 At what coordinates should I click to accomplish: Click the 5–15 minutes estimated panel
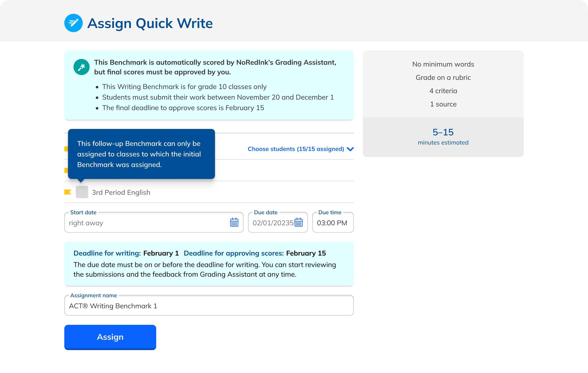coord(443,137)
